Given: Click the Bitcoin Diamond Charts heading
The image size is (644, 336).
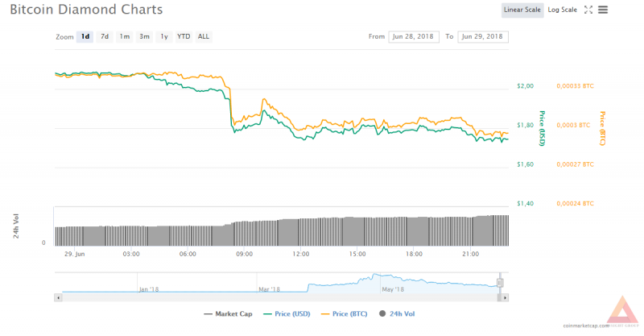Looking at the screenshot, I should 86,10.
